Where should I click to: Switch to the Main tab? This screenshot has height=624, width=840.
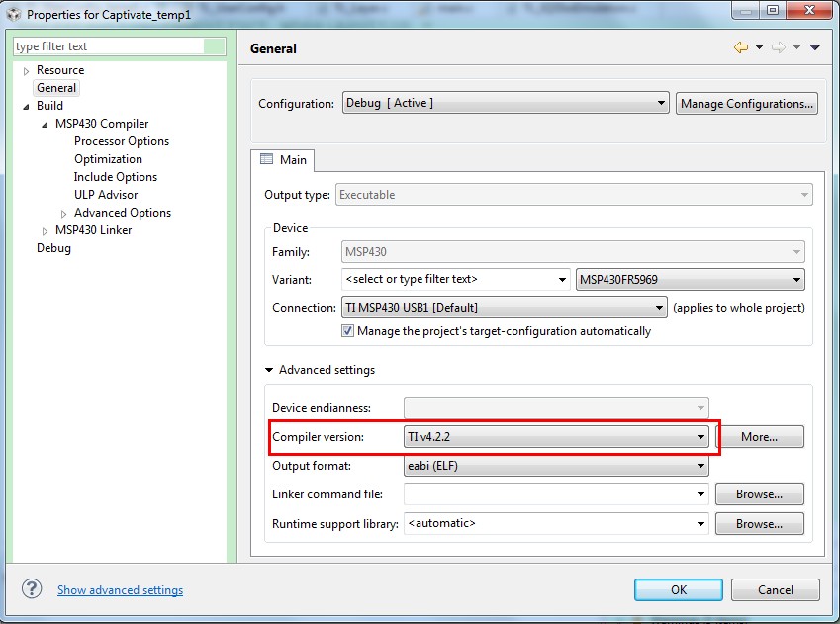pyautogui.click(x=283, y=159)
